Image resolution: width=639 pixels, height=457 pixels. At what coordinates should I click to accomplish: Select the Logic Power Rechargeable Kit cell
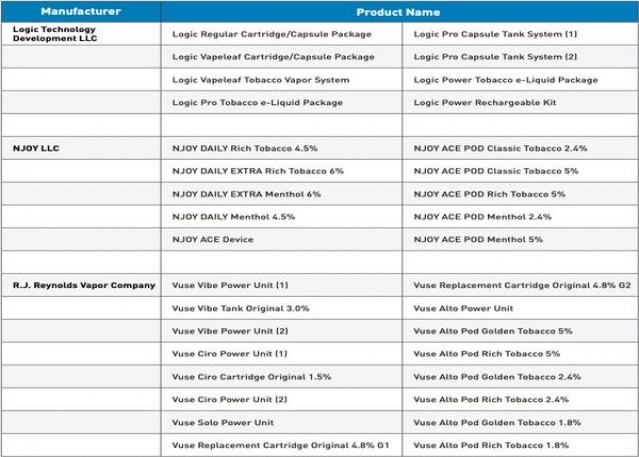[480, 102]
